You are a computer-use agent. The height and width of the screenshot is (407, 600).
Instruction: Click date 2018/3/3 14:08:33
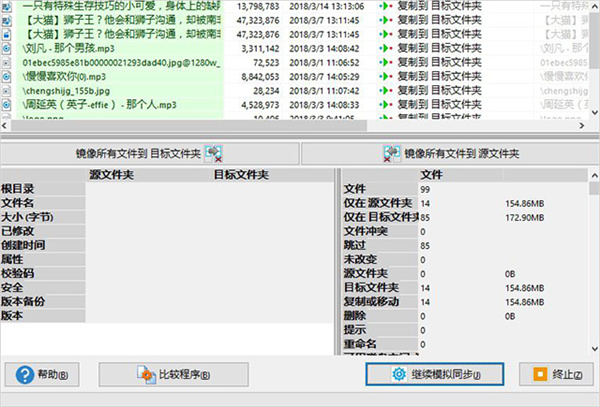(x=324, y=105)
